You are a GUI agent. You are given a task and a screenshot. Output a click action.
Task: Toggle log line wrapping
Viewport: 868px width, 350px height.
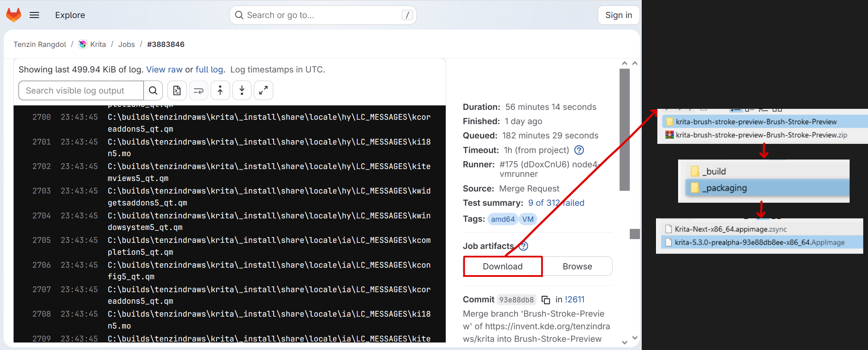(198, 90)
